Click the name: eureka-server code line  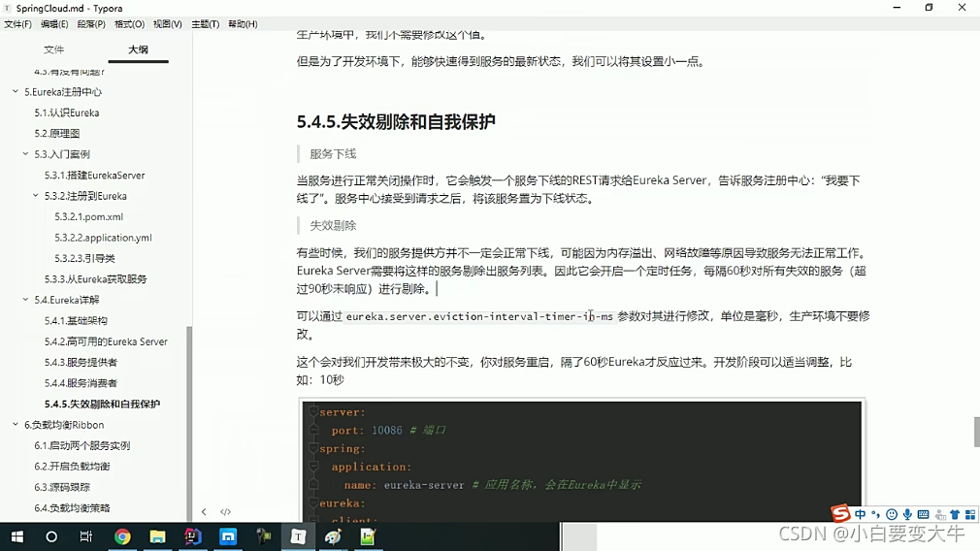pyautogui.click(x=493, y=484)
